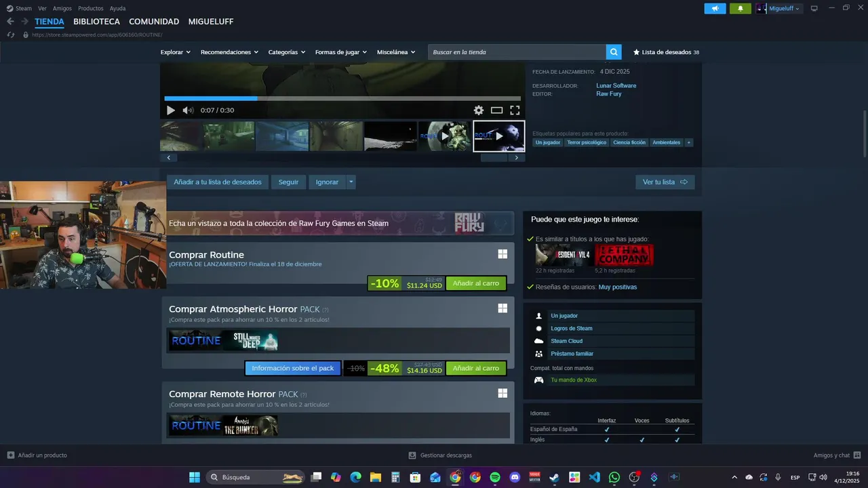Click the video progress bar

(342, 98)
